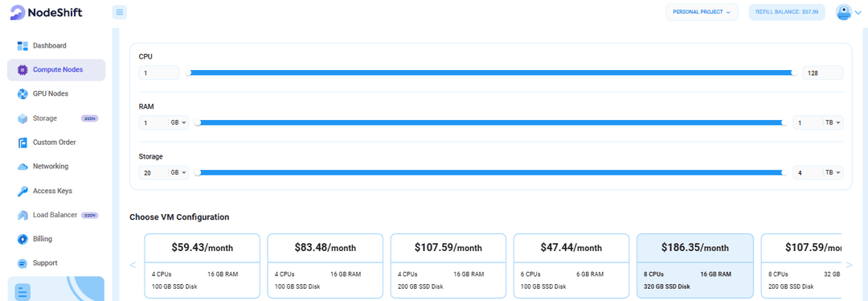
Task: Click the CPU slider's right handle
Action: click(x=794, y=72)
